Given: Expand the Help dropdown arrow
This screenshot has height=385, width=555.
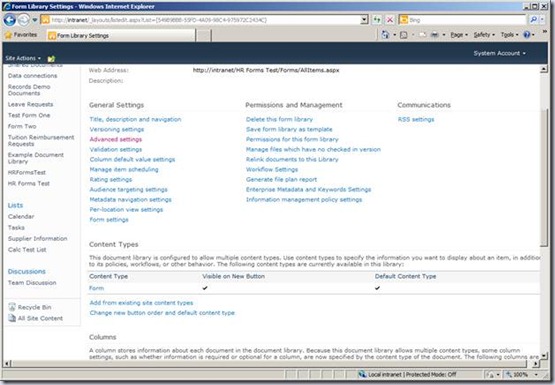Looking at the screenshot, I should 533,35.
